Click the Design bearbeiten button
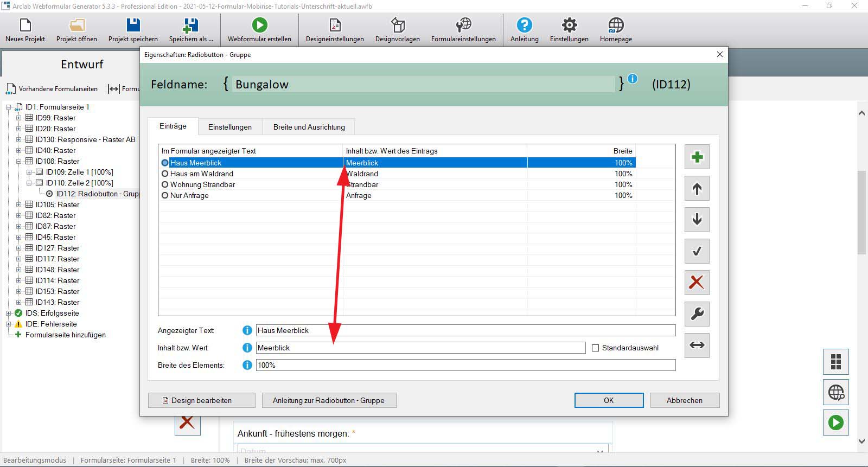Image resolution: width=868 pixels, height=467 pixels. [201, 400]
